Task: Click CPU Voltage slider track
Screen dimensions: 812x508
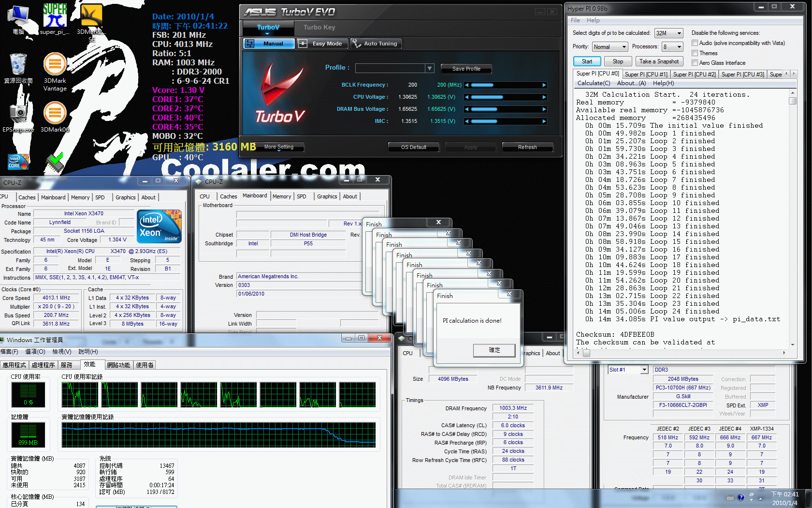Action: tap(506, 97)
